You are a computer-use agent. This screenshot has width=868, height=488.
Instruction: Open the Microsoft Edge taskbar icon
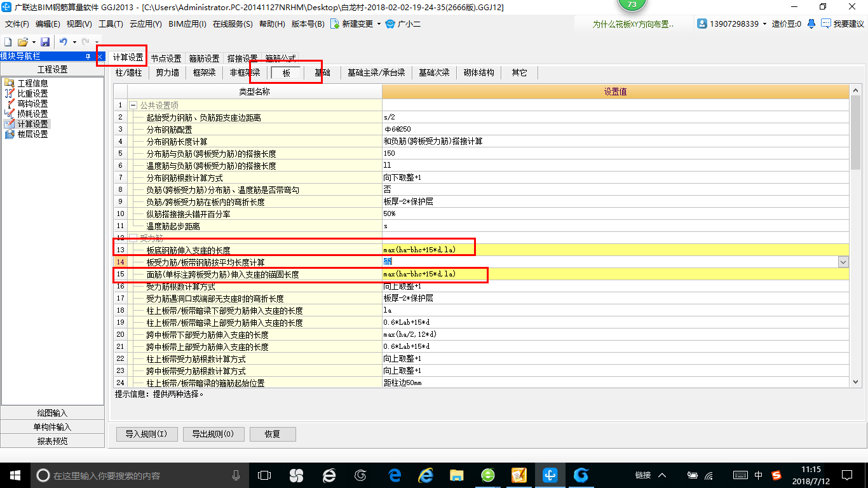395,475
